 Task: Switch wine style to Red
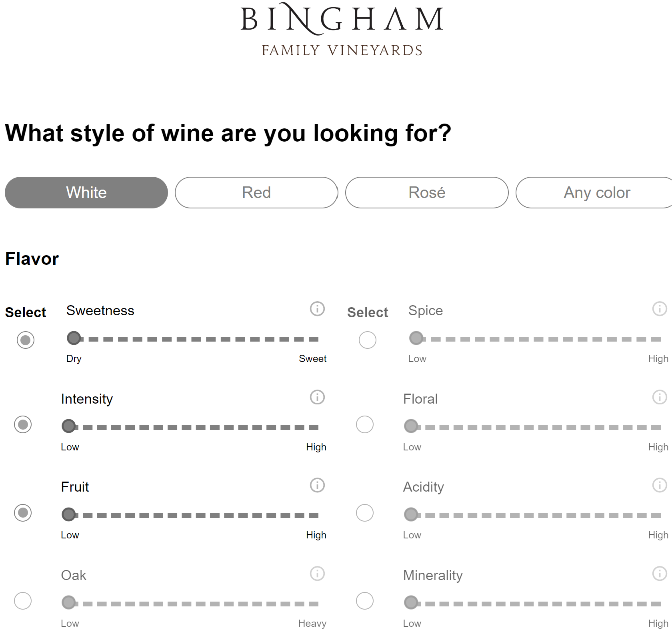point(256,192)
